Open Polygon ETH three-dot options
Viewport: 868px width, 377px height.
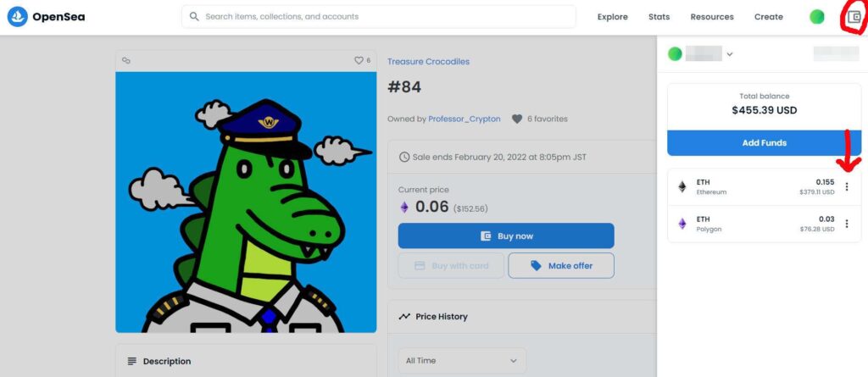point(846,224)
